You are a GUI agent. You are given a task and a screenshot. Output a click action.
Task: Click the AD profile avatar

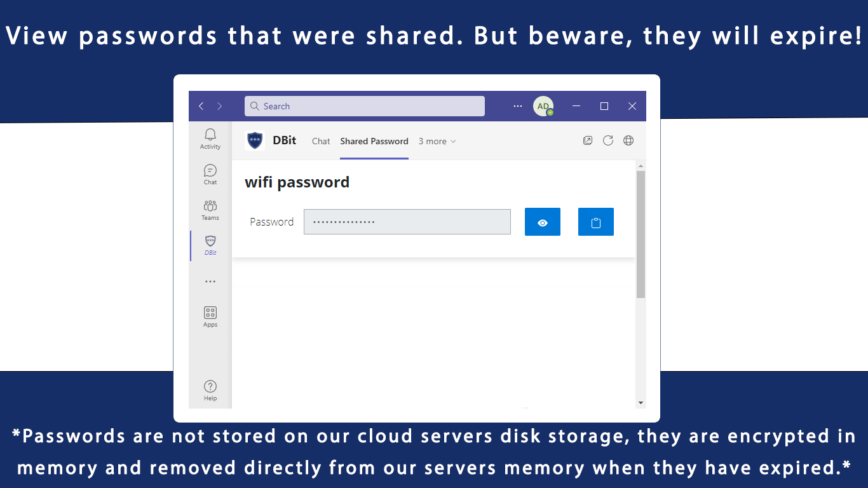click(x=543, y=106)
